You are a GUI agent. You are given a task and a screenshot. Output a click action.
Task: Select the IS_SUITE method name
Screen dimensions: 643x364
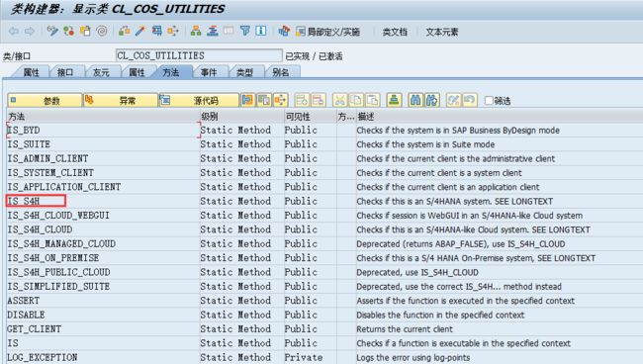(x=29, y=144)
